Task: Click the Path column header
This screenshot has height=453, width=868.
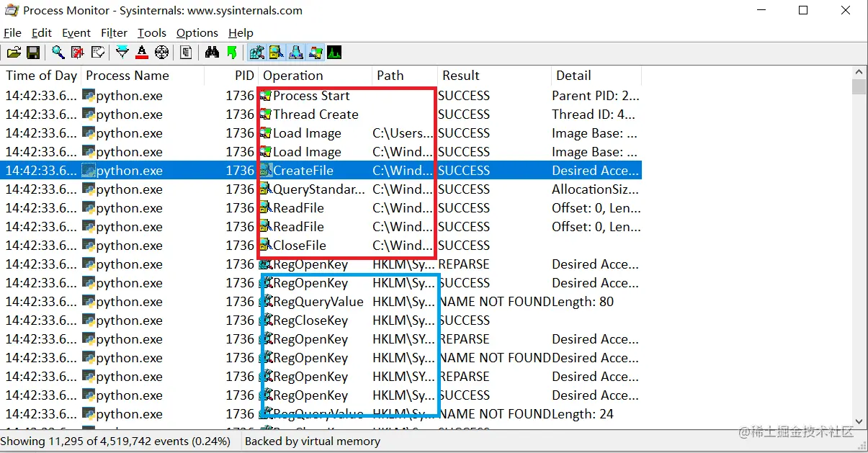Action: click(x=405, y=76)
